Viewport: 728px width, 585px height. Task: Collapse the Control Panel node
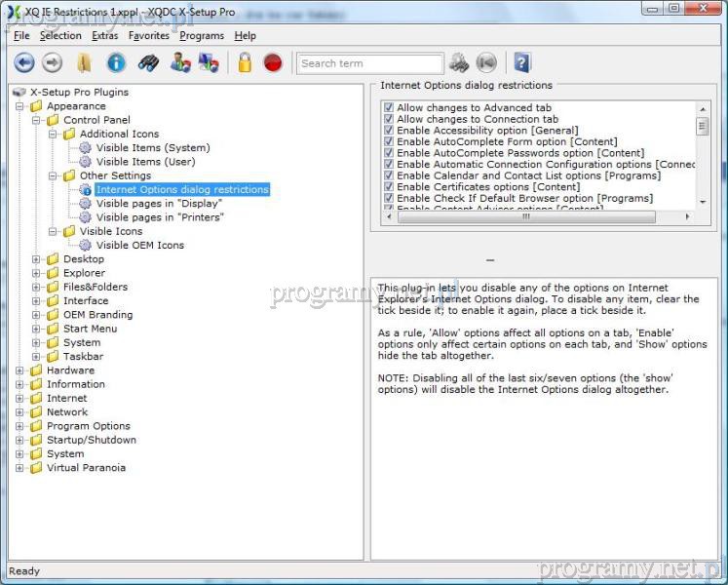(37, 120)
